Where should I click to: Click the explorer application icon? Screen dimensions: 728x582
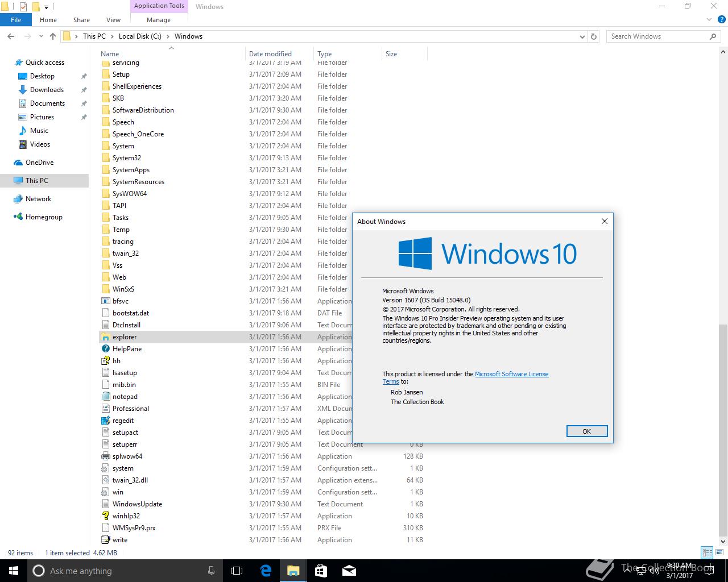105,337
